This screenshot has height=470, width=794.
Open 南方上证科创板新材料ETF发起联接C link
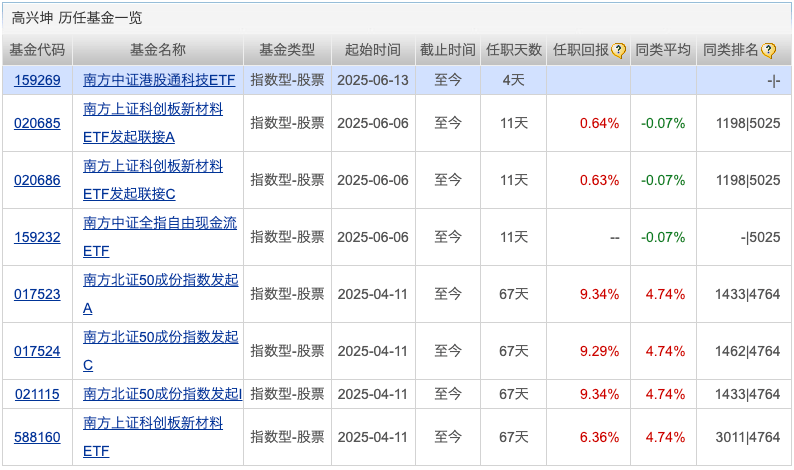153,180
